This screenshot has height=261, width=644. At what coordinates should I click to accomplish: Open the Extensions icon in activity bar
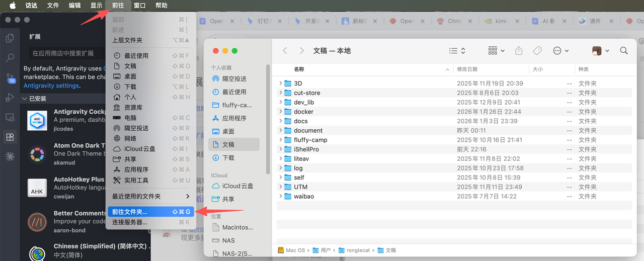10,137
